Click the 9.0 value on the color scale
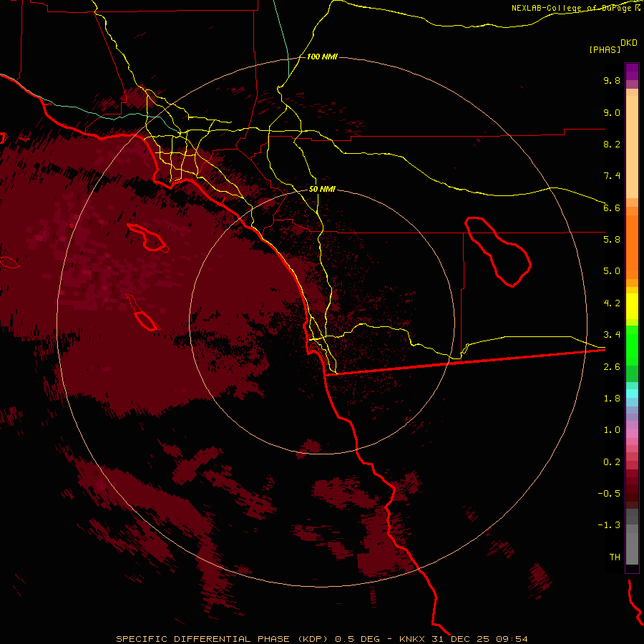This screenshot has height=644, width=644. point(612,112)
